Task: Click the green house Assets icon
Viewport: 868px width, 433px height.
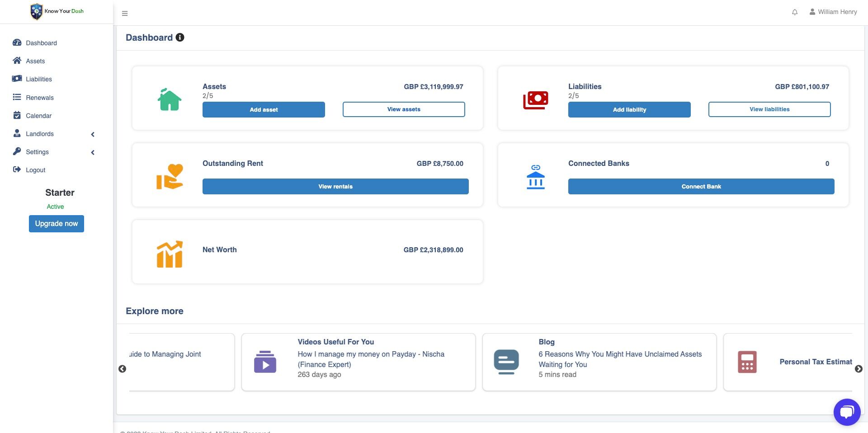Action: [170, 99]
